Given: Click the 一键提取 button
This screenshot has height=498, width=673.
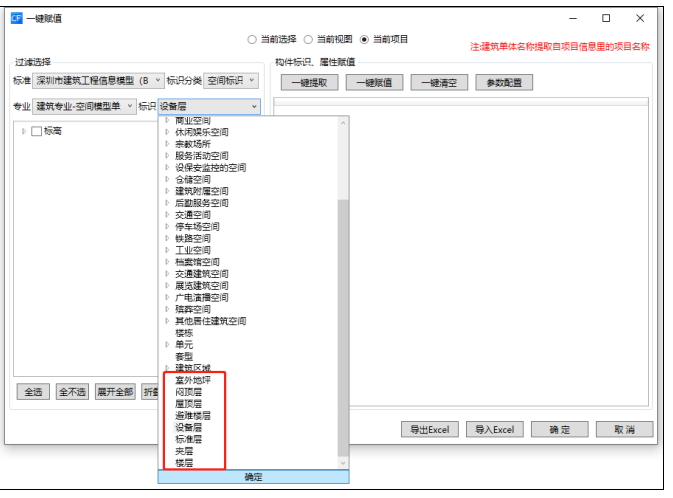Looking at the screenshot, I should [309, 82].
